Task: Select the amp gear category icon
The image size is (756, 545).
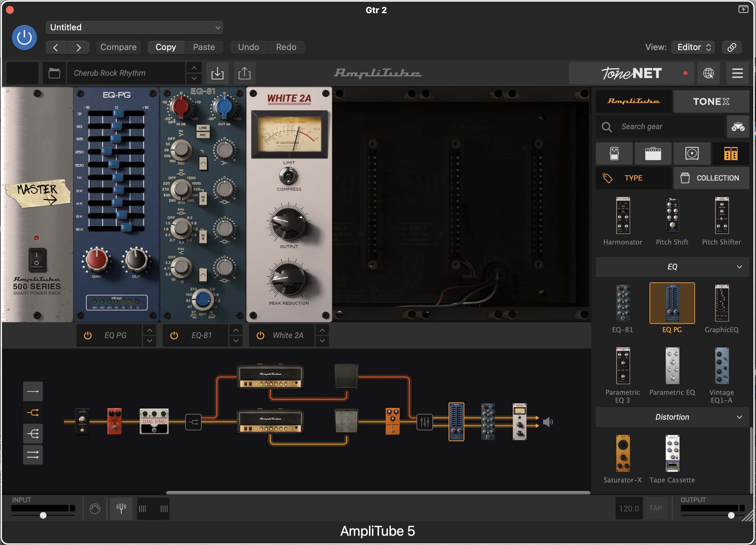Action: [653, 154]
